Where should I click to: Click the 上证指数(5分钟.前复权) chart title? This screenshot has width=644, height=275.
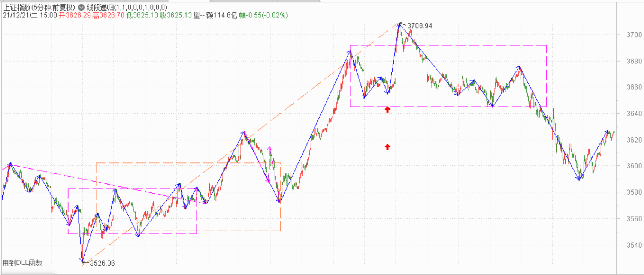click(x=39, y=7)
